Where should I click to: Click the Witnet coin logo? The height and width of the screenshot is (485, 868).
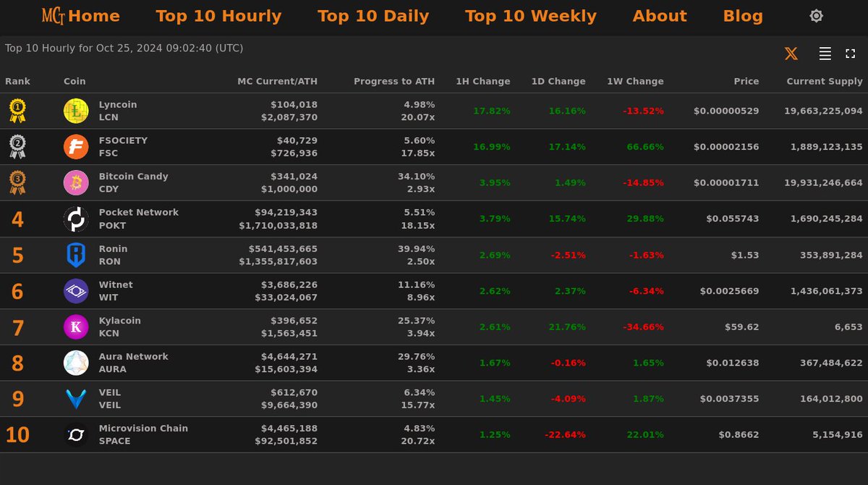point(76,291)
